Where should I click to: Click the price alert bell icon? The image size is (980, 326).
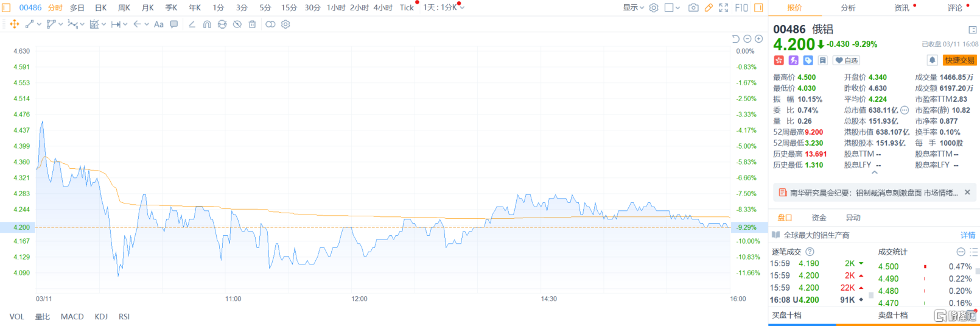(x=932, y=60)
